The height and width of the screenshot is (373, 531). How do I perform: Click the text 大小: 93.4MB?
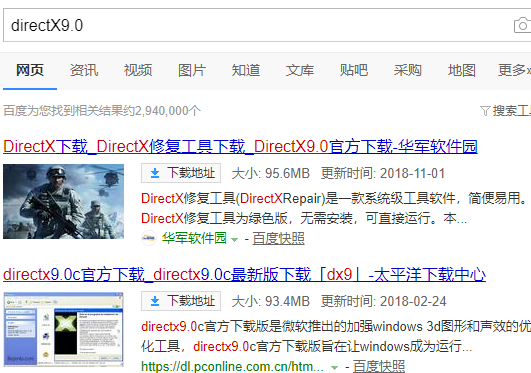click(271, 301)
